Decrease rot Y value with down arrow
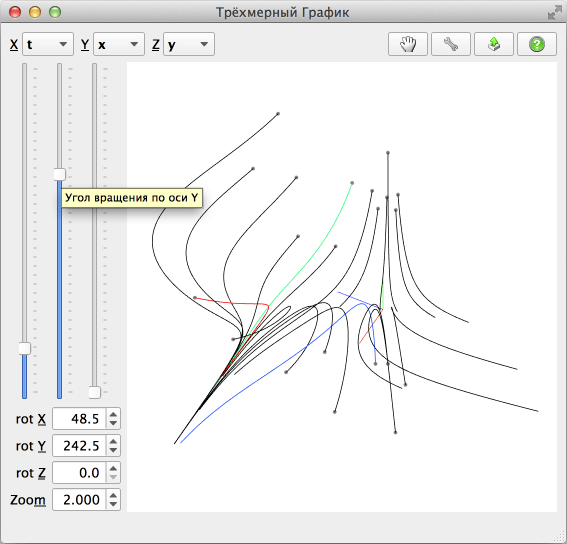Image resolution: width=567 pixels, height=544 pixels. [113, 450]
